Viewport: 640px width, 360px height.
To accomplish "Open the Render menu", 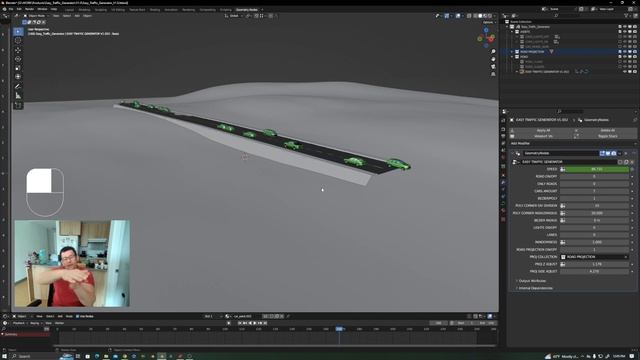I will (x=29, y=9).
